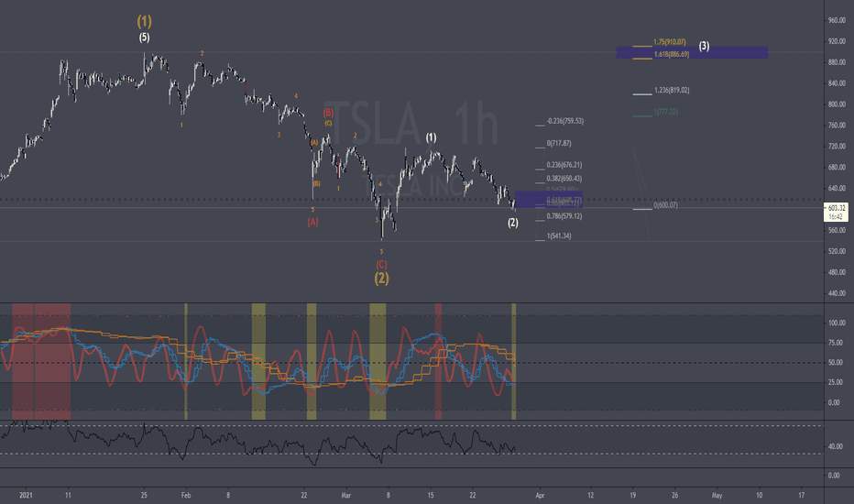
Task: Click the 920.00 price axis label
Action: pos(837,41)
